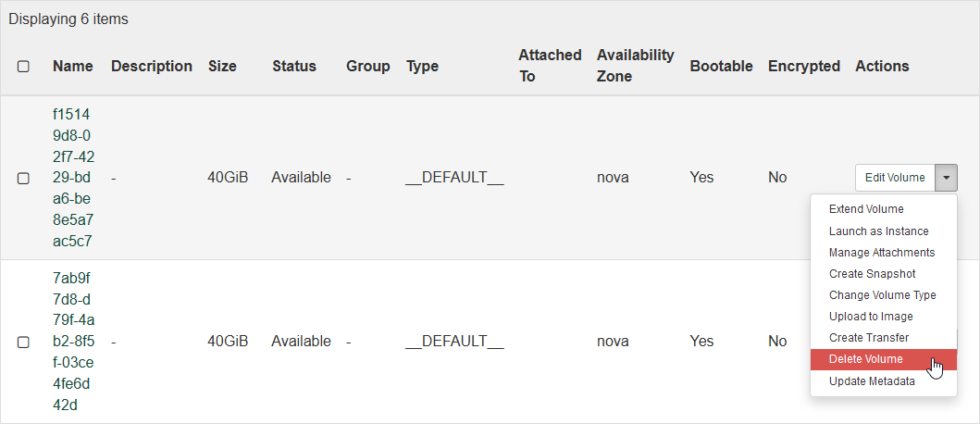Open volume link f15149d8-02f7-4229
Viewport: 980px width, 424px height.
pos(73,178)
